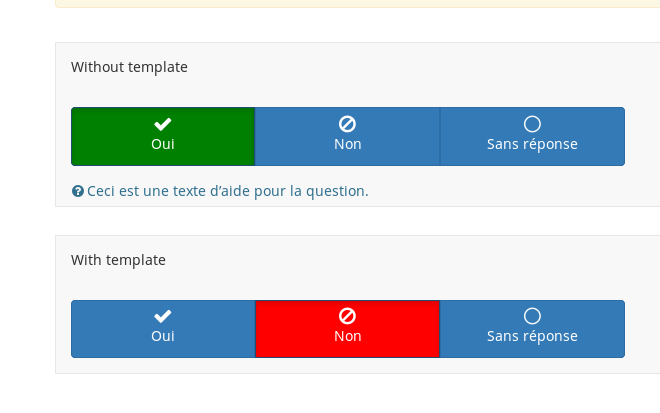Screen dimensions: 660x413
Task: Select the green Oui answer in Without template
Action: coord(163,136)
